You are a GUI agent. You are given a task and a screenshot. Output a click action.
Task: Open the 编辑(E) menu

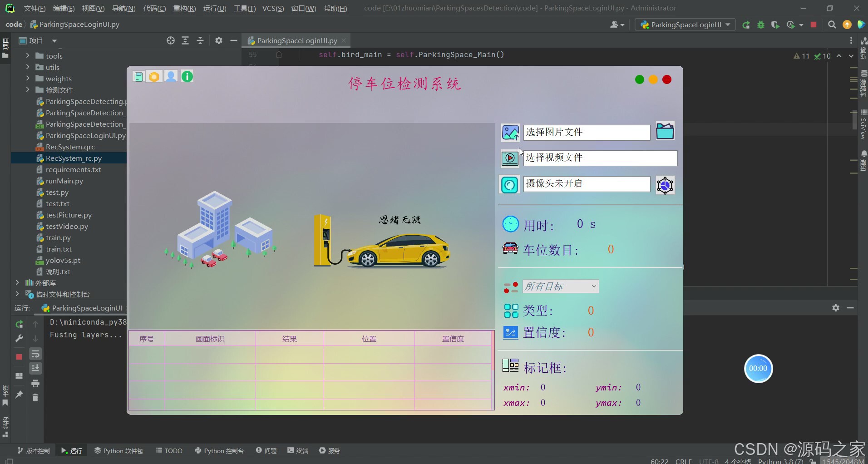pyautogui.click(x=64, y=8)
